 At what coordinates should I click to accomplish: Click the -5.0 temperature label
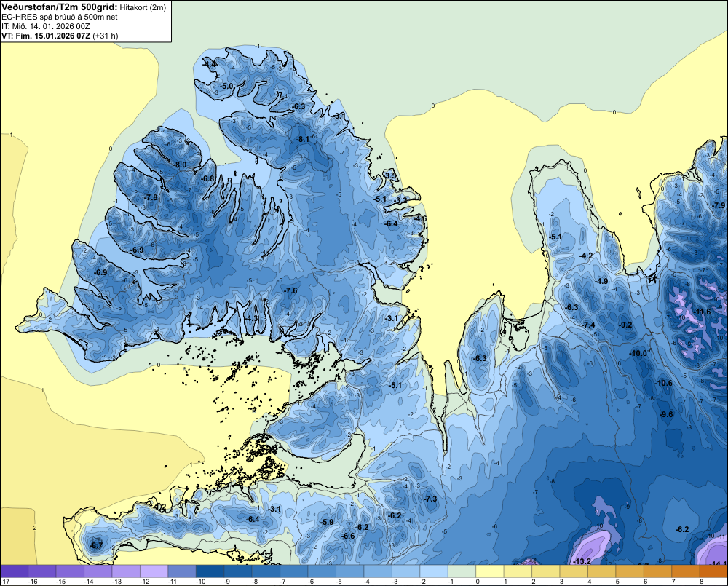[x=226, y=86]
